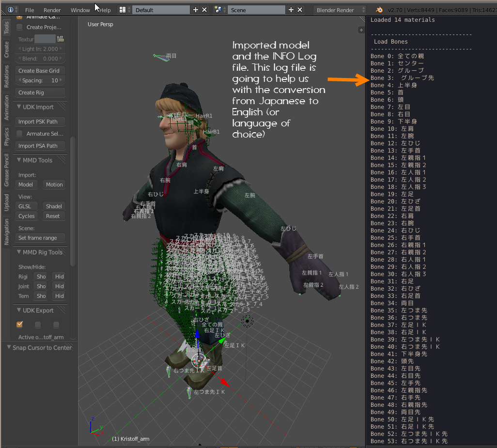Click the Blender logo icon in header
Viewport: 497px width, 448px height.
click(x=379, y=10)
